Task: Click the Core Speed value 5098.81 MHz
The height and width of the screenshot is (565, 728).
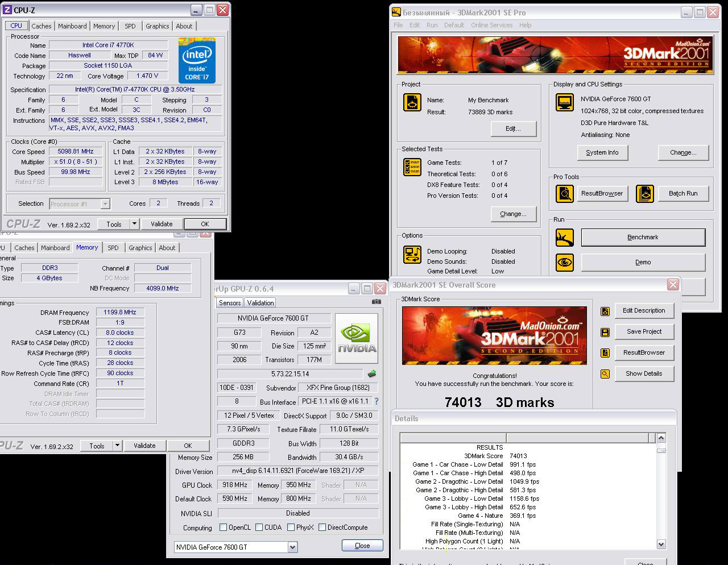Action: 75,152
